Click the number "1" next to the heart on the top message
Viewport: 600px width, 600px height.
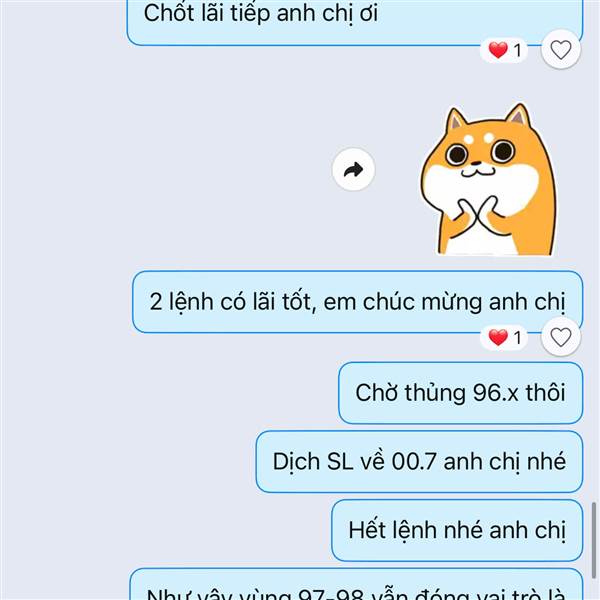(517, 50)
